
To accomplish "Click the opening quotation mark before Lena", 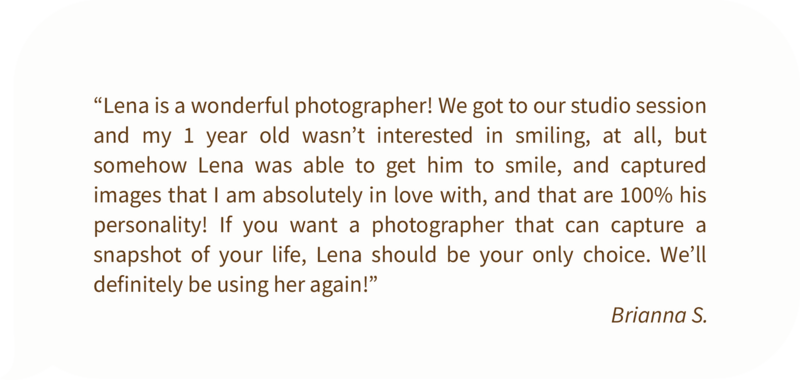I will click(x=98, y=102).
